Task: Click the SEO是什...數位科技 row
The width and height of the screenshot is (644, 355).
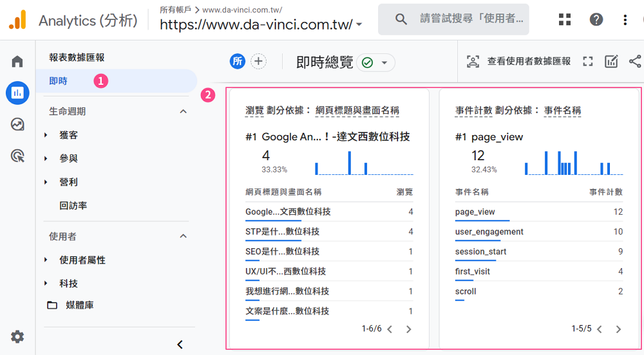Action: [329, 251]
